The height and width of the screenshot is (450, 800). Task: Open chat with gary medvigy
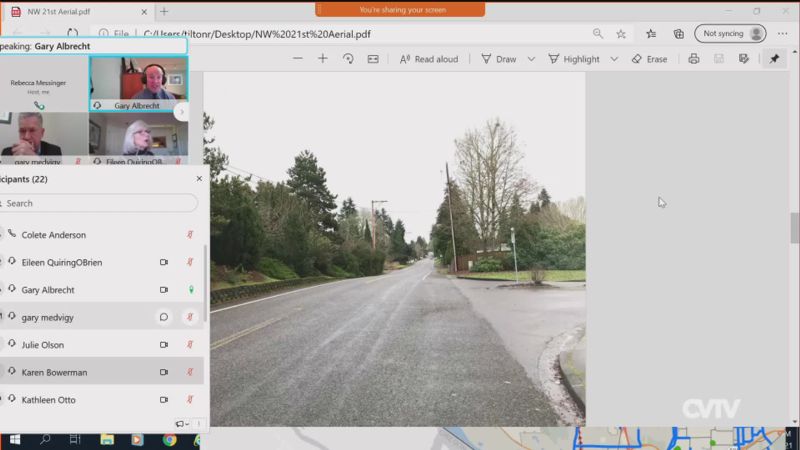(x=164, y=317)
